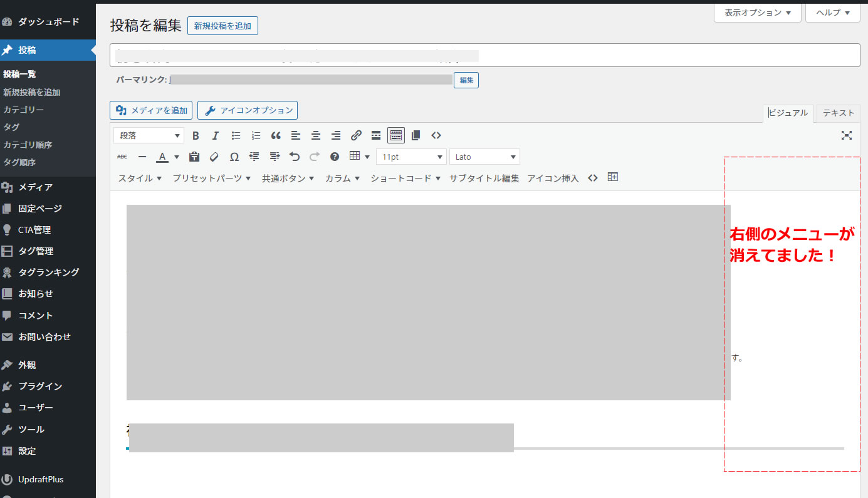This screenshot has height=498, width=868.
Task: Click the post title input field
Action: click(x=484, y=55)
